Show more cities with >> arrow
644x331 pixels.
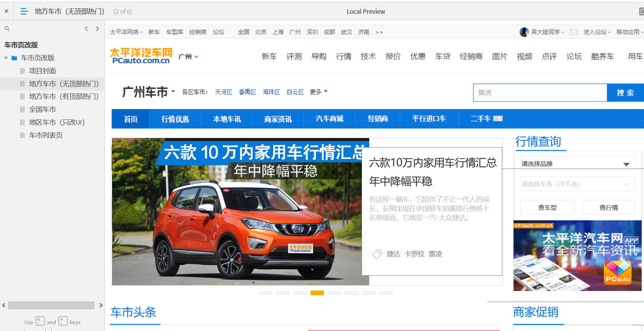379,32
